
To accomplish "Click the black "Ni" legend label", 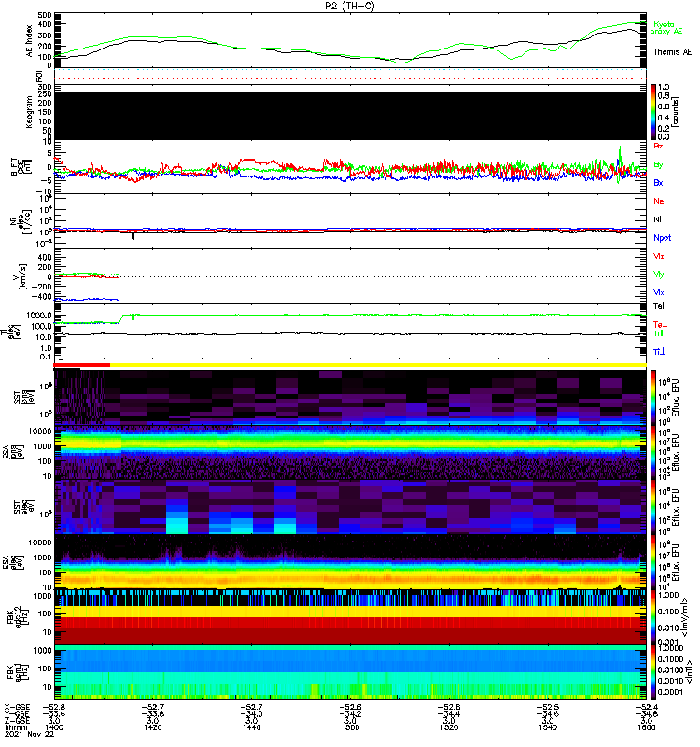I will click(x=657, y=219).
